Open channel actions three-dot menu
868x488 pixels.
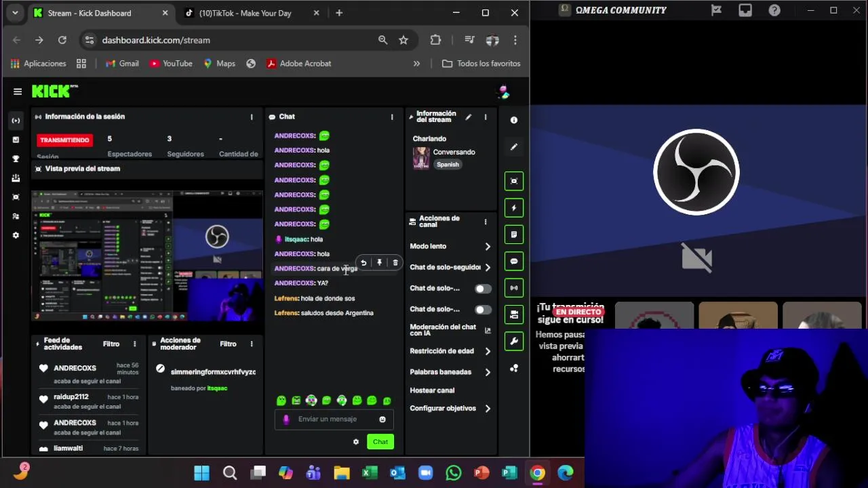pyautogui.click(x=486, y=222)
